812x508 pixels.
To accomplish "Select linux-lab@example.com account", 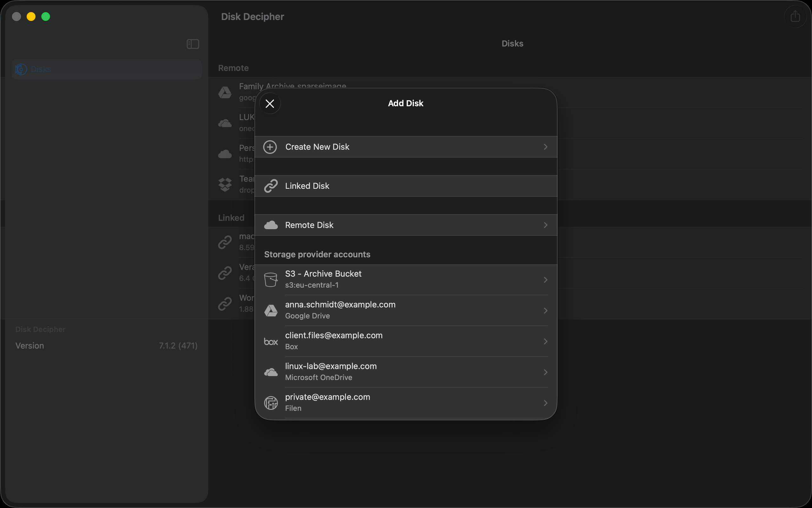I will click(x=406, y=372).
